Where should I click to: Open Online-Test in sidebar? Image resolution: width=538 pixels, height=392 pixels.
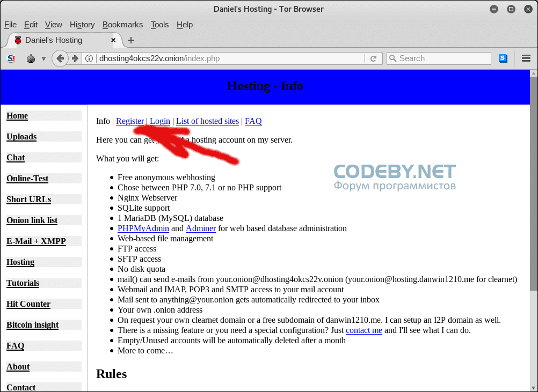coord(27,179)
